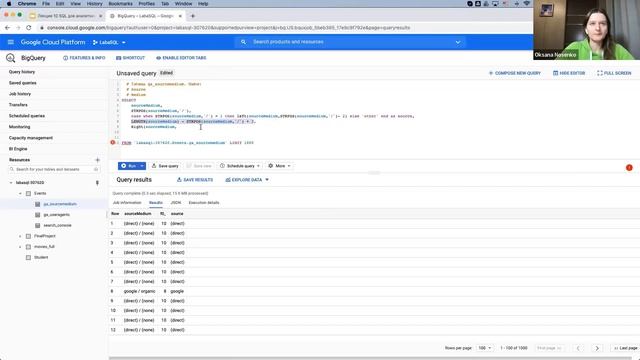Open a new Chrome tab with the plus icon
This screenshot has height=360, width=640.
tap(193, 16)
